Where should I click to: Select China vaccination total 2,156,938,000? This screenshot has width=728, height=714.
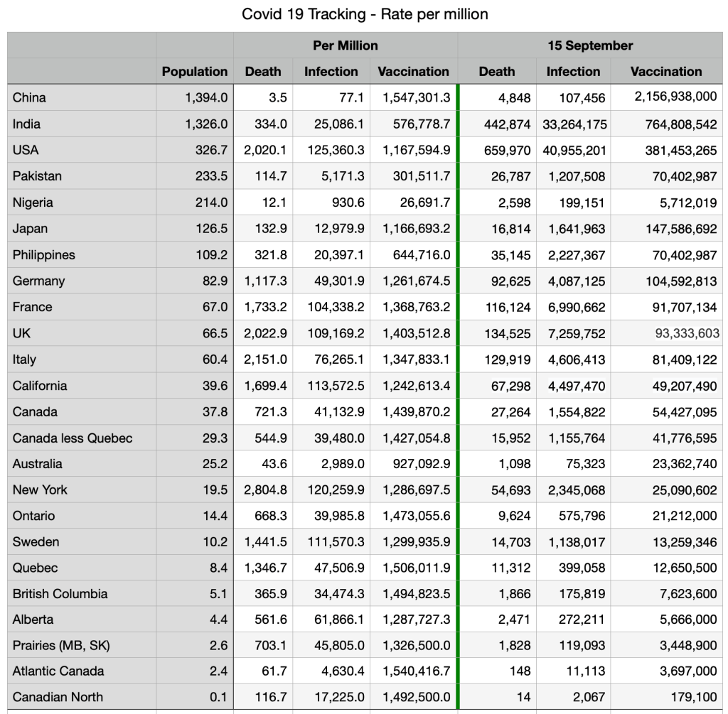coord(675,97)
